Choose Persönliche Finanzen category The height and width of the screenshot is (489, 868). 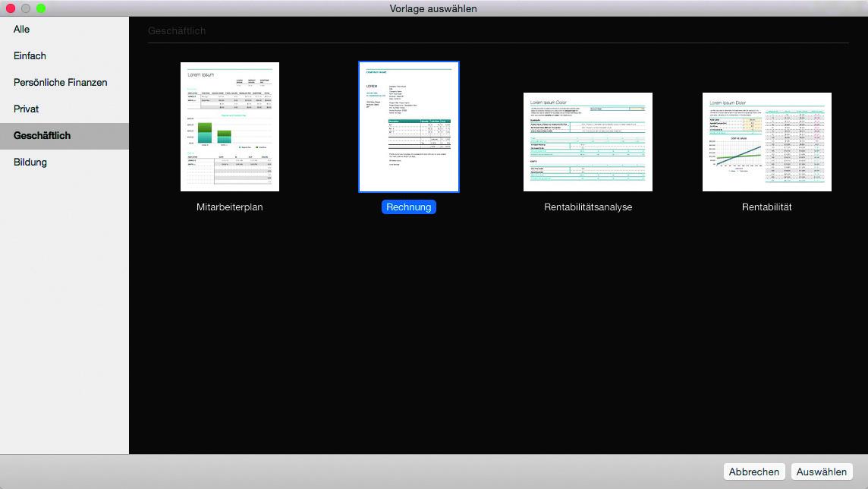(x=64, y=83)
